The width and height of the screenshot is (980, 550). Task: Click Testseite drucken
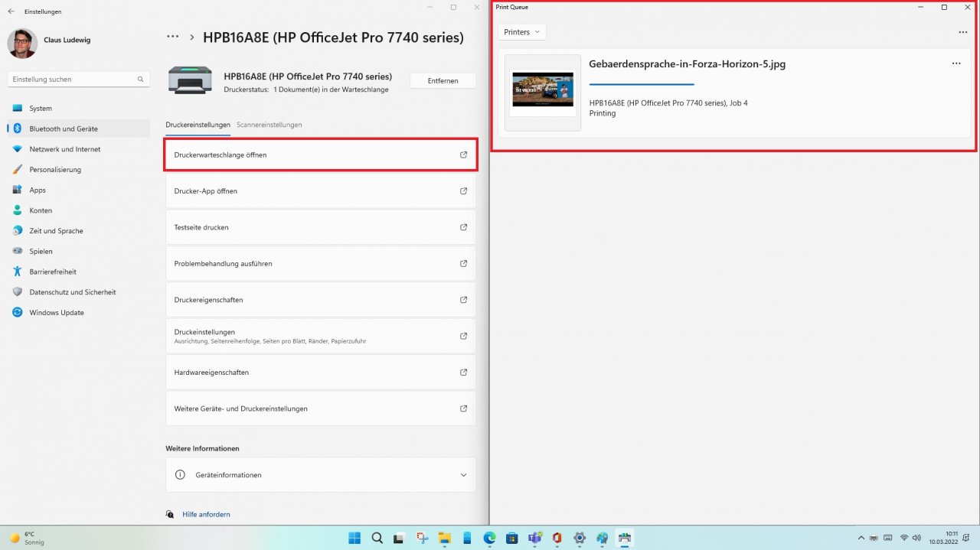tap(321, 227)
